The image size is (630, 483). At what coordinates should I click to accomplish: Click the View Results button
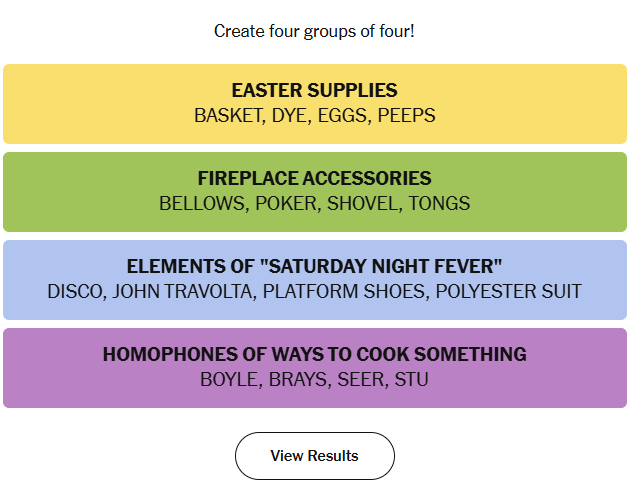click(x=314, y=456)
